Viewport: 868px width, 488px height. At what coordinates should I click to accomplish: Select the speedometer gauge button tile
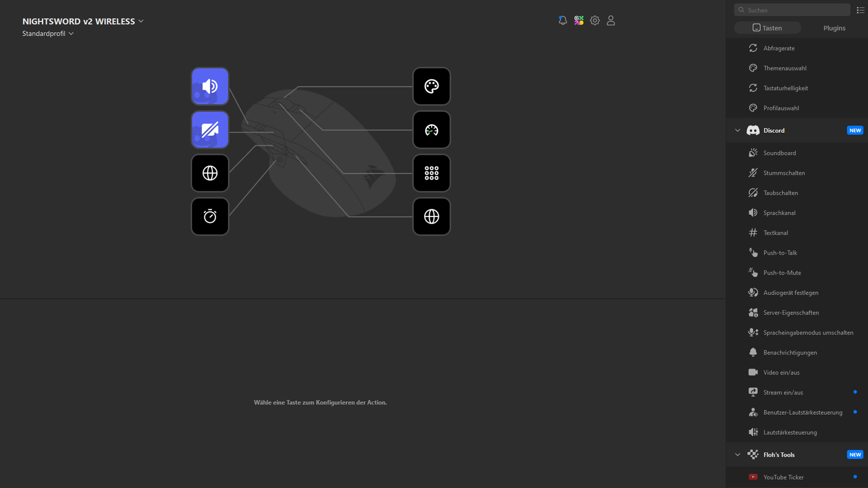pyautogui.click(x=431, y=130)
